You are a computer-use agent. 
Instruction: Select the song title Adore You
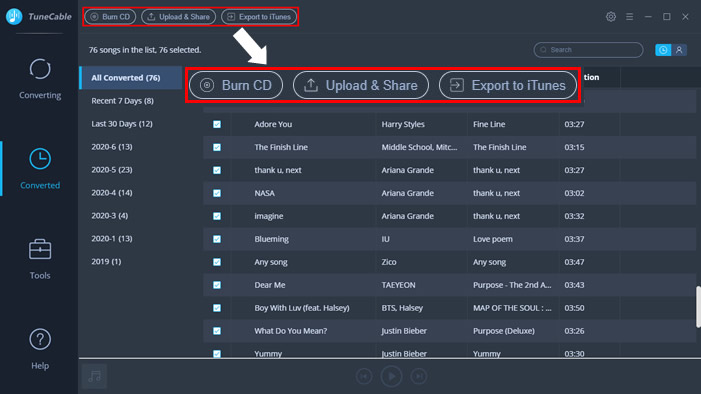(x=273, y=124)
